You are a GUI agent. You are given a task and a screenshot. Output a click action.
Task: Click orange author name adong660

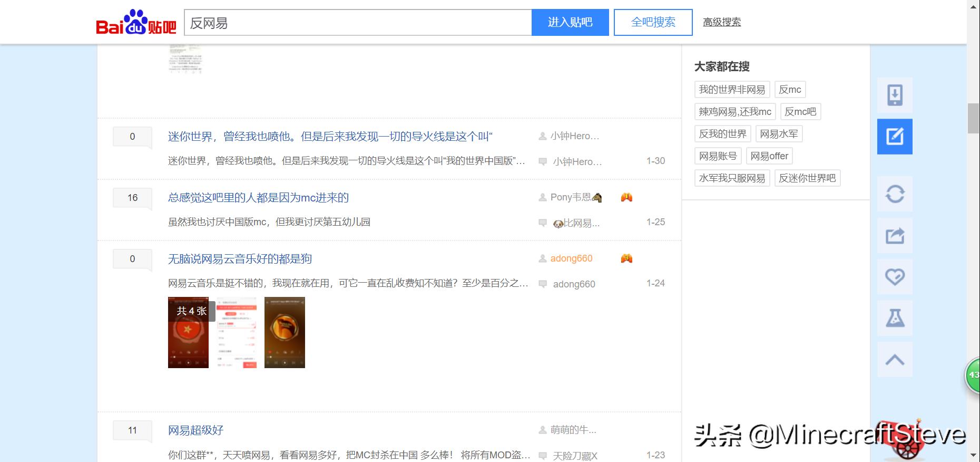point(571,258)
